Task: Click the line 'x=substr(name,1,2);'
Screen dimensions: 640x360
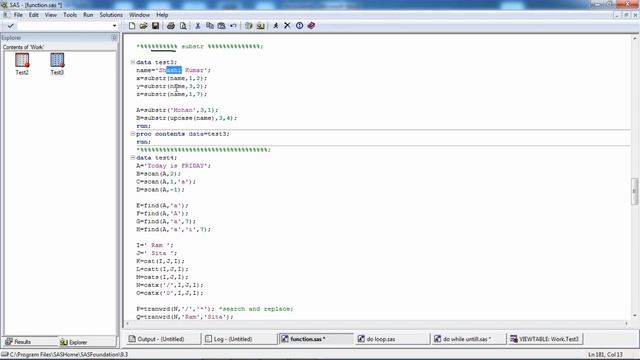Action: point(172,78)
